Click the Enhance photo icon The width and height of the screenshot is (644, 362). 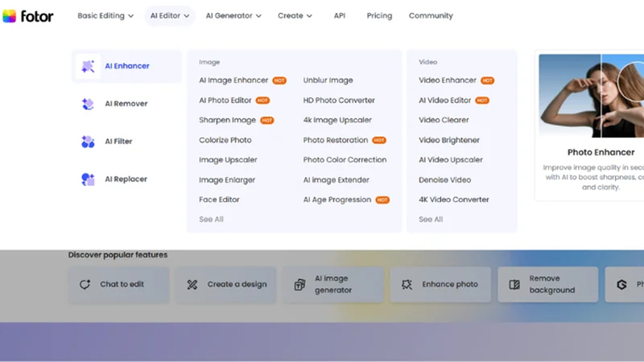[x=407, y=285]
